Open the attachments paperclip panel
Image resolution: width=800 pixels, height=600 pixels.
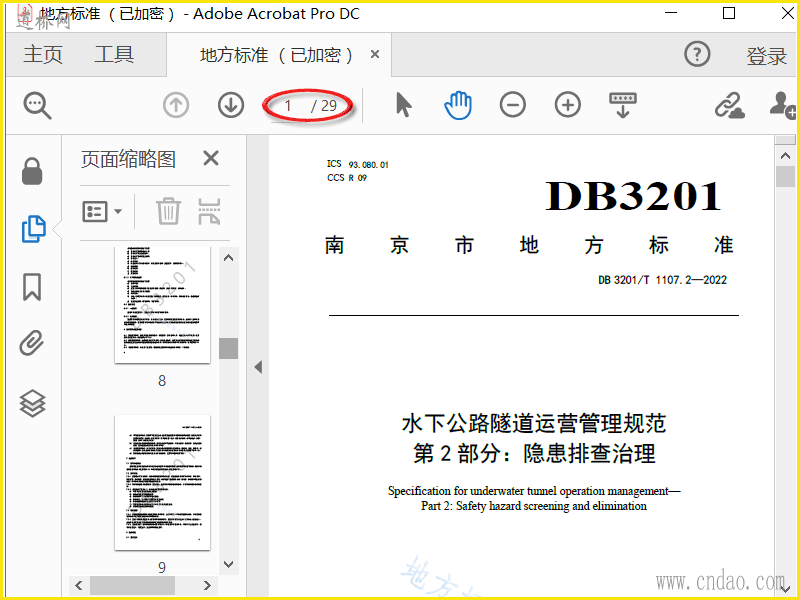click(32, 343)
